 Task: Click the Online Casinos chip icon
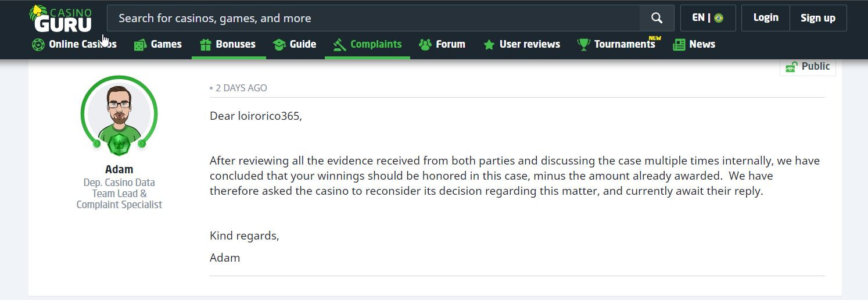coord(38,44)
